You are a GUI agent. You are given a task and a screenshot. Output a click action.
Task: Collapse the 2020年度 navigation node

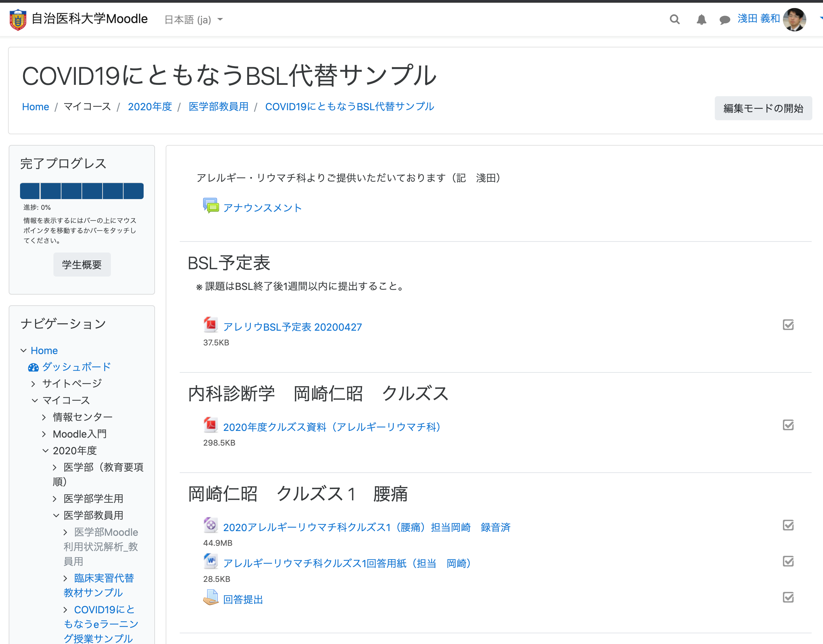(45, 451)
